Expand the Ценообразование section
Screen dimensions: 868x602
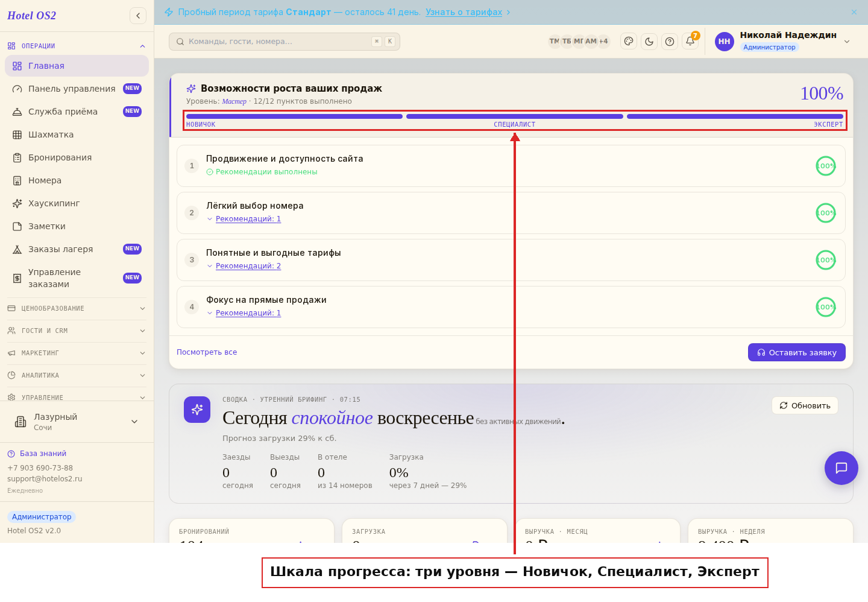click(x=77, y=308)
